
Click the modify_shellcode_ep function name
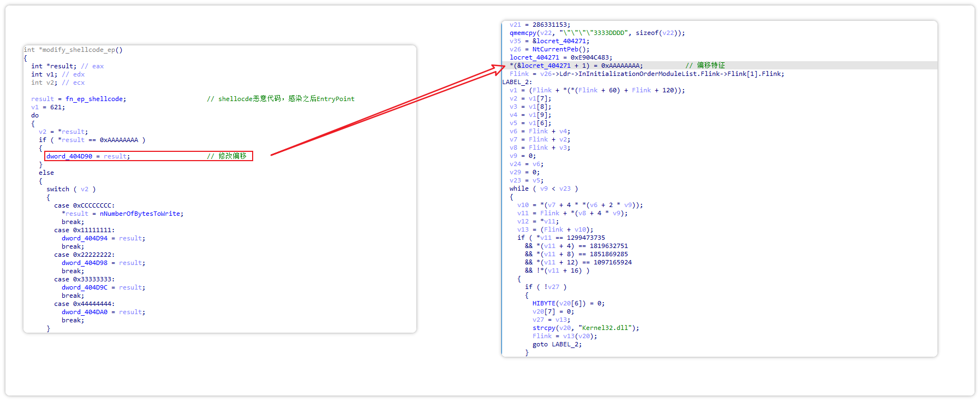(82, 50)
